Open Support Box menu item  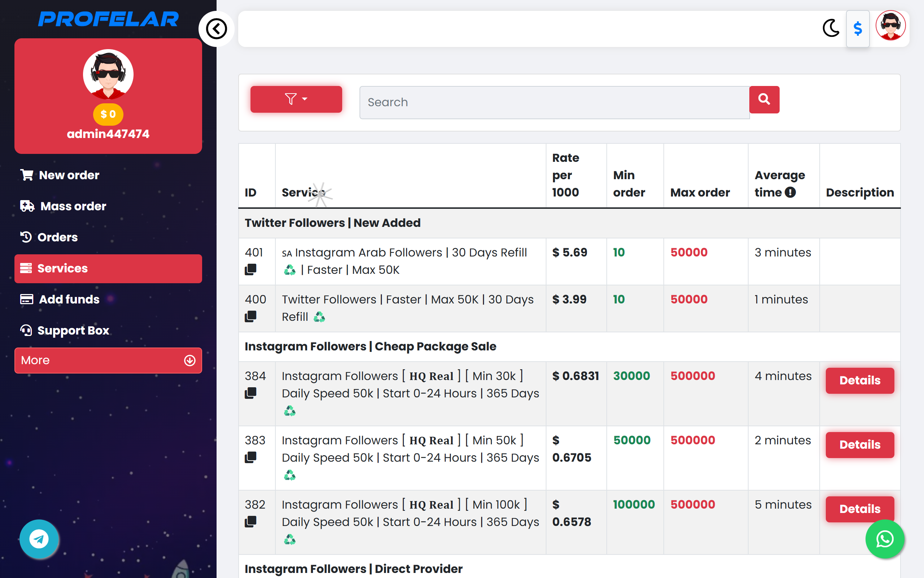pos(108,330)
